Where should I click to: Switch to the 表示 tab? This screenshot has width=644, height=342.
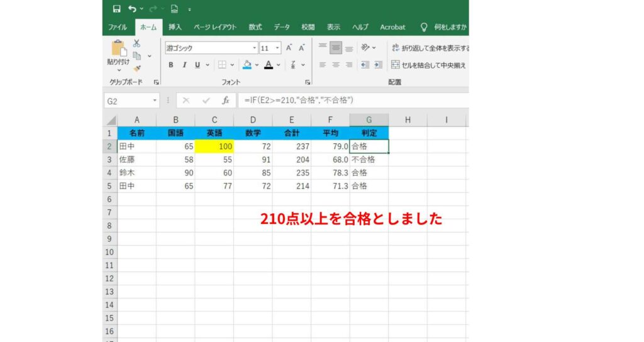[333, 27]
